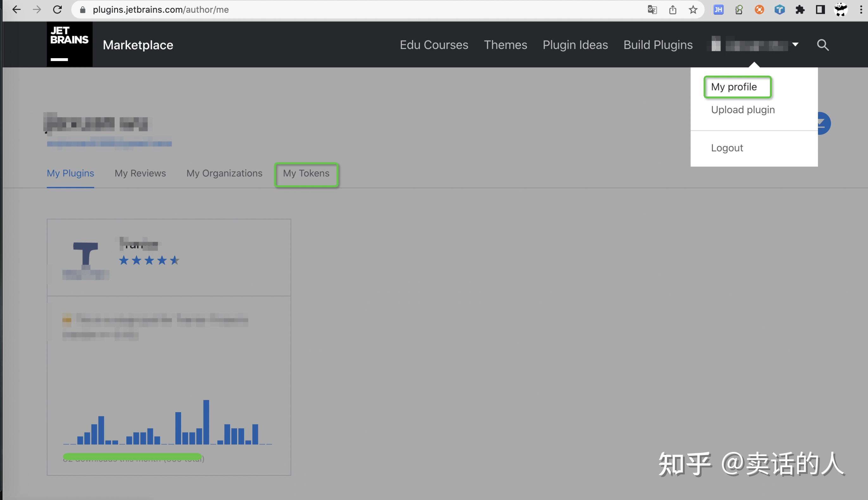Open the My Organizations tab

tap(224, 173)
